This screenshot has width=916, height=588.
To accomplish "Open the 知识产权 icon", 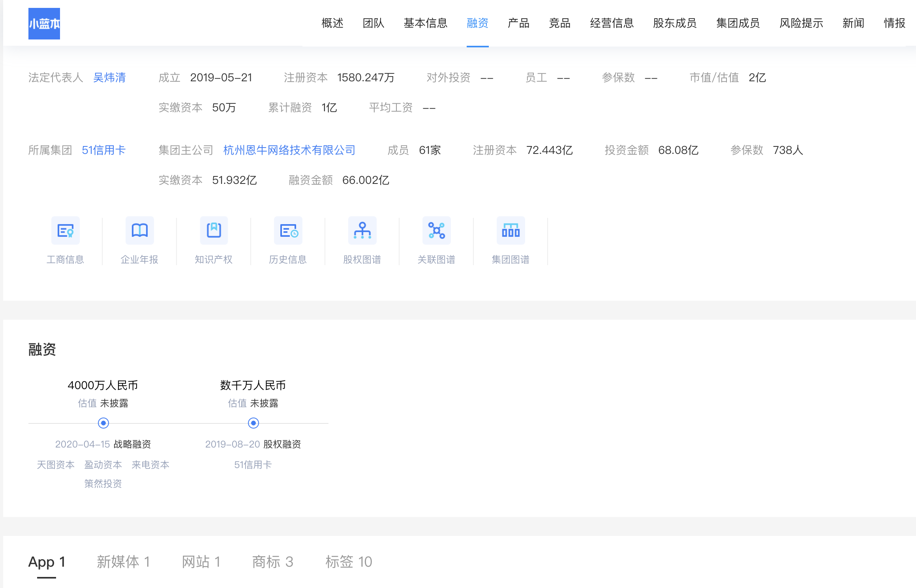I will (x=214, y=230).
